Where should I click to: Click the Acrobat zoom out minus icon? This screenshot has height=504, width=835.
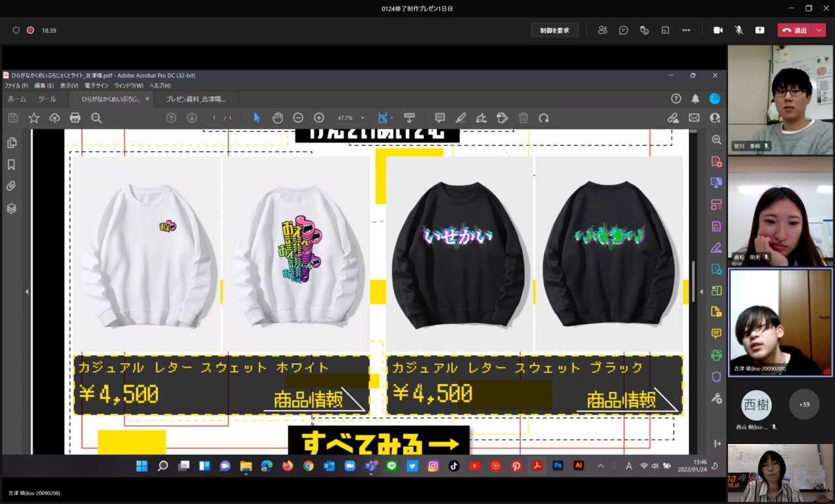pyautogui.click(x=298, y=118)
